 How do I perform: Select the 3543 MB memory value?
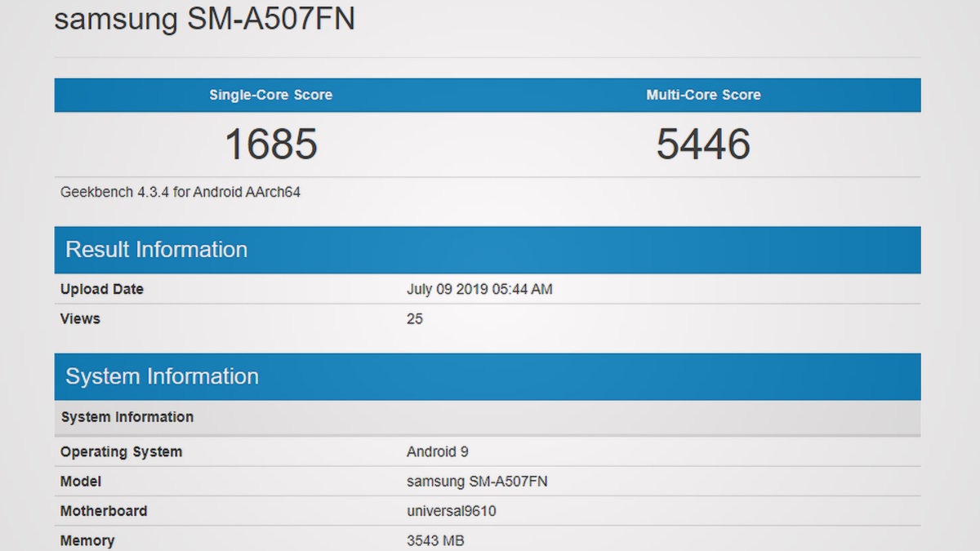(x=435, y=540)
